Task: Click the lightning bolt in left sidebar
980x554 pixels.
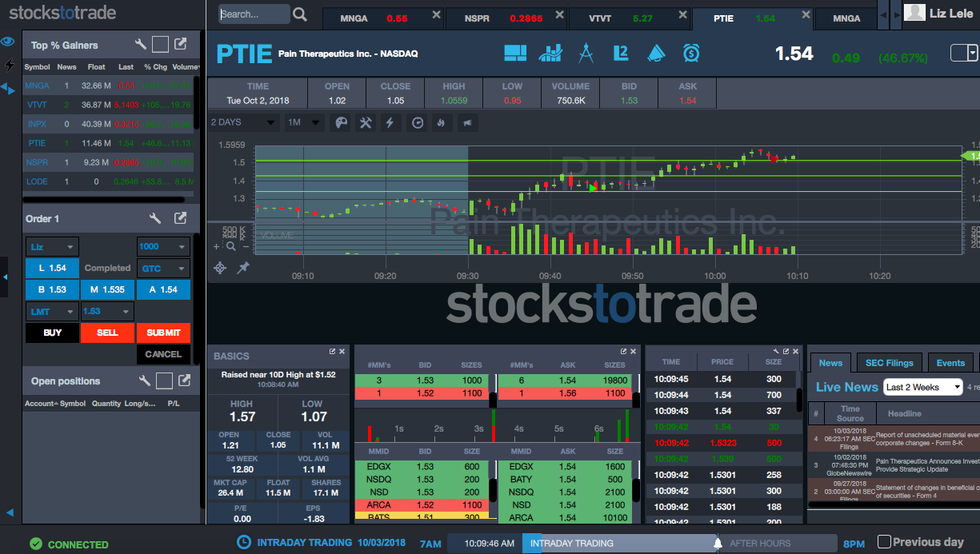Action: pyautogui.click(x=10, y=65)
